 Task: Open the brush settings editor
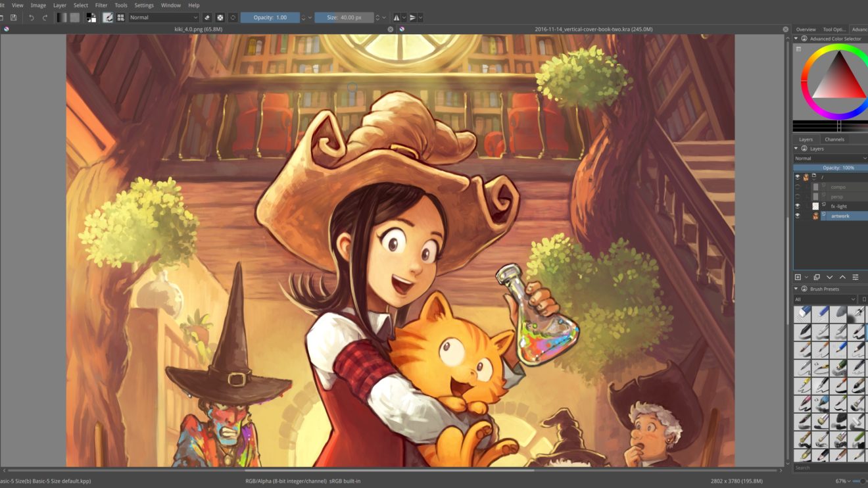[107, 18]
